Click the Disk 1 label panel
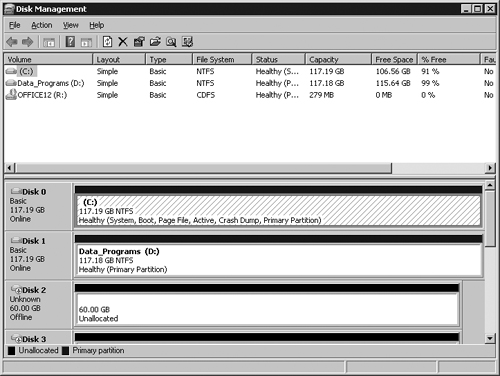The height and width of the screenshot is (376, 500). pyautogui.click(x=38, y=255)
